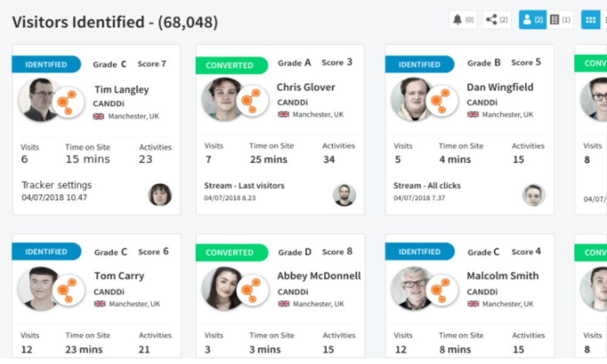
Task: Click the Malcolm Smith name link
Action: tap(503, 276)
